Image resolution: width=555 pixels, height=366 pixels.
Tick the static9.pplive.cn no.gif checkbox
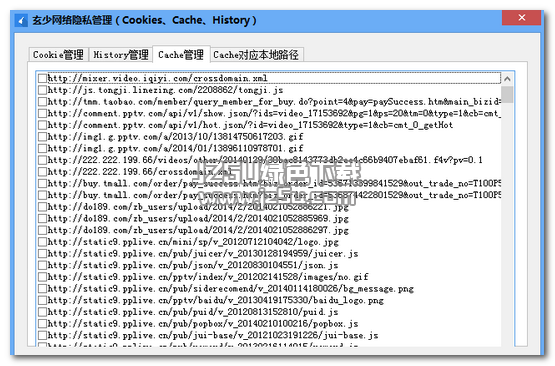42,277
